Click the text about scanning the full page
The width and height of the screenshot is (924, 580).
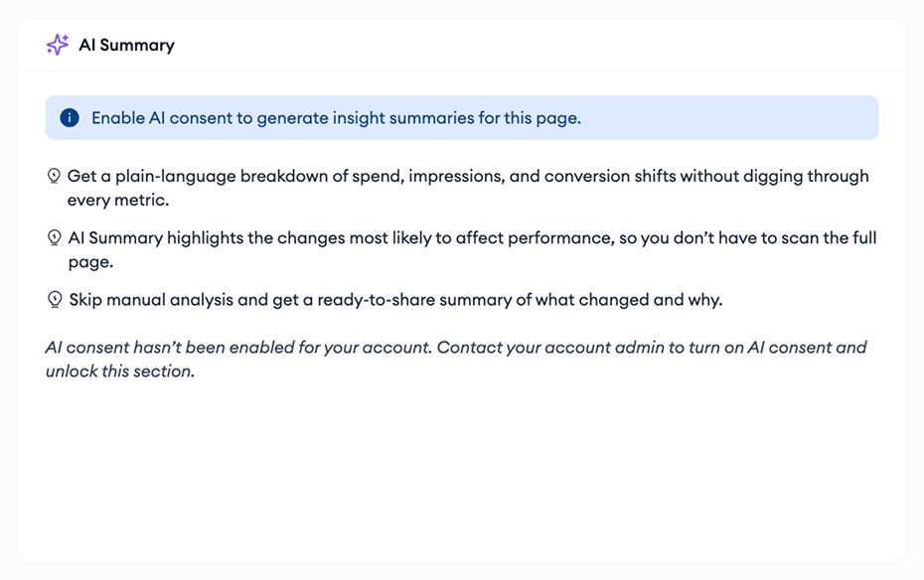pyautogui.click(x=472, y=249)
